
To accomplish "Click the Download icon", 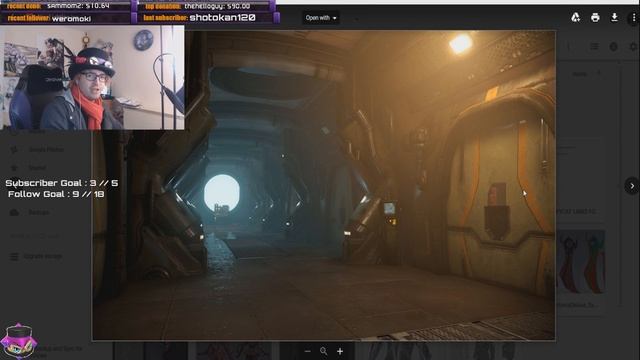I will [614, 18].
